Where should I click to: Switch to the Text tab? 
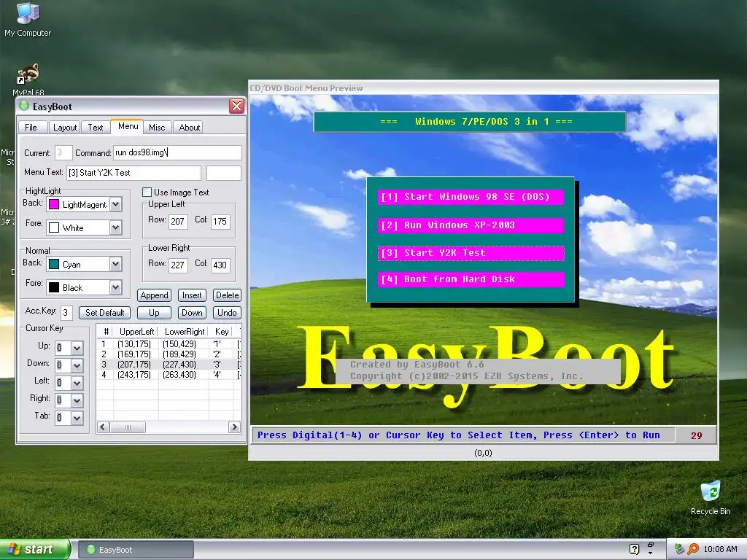coord(96,127)
